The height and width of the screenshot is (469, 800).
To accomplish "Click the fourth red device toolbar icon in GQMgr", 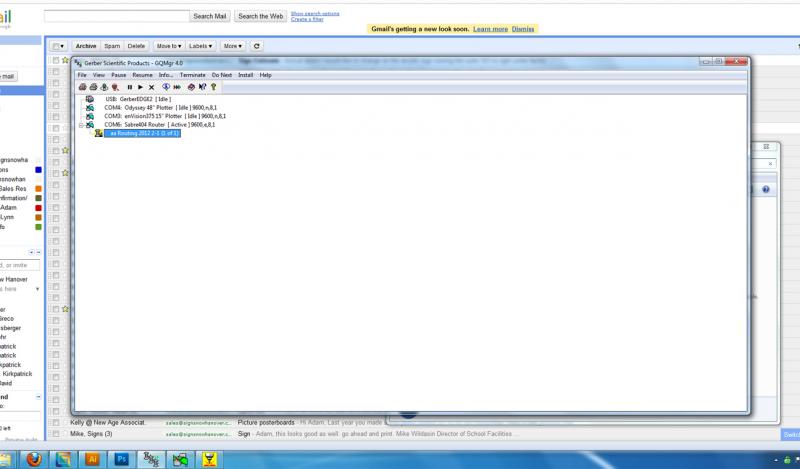I will pyautogui.click(x=115, y=87).
